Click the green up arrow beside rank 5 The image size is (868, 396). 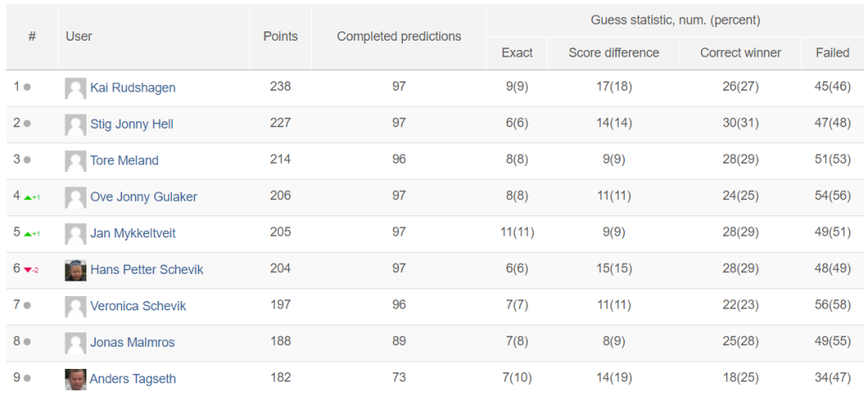tap(28, 234)
